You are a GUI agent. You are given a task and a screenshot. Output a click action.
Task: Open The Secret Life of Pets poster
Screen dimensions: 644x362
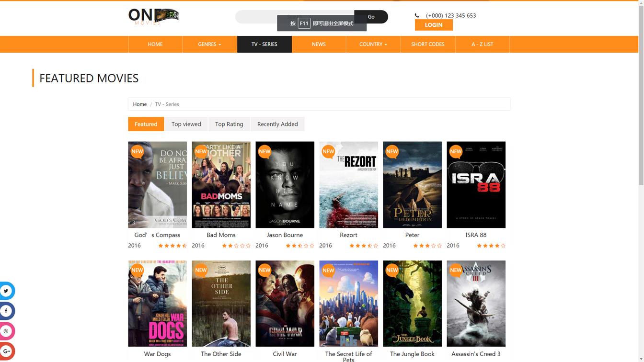point(348,304)
